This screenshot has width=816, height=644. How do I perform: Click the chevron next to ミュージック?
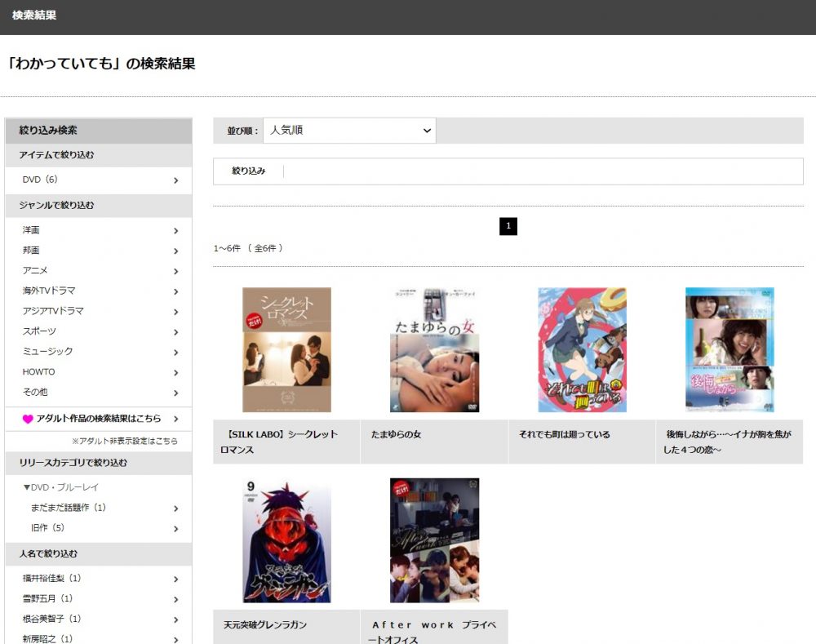pos(176,353)
